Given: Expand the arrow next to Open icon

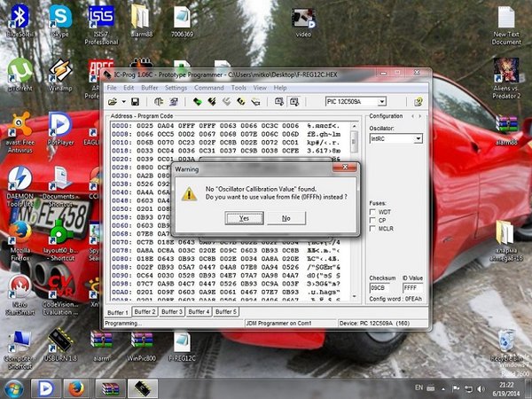Looking at the screenshot, I should point(124,101).
